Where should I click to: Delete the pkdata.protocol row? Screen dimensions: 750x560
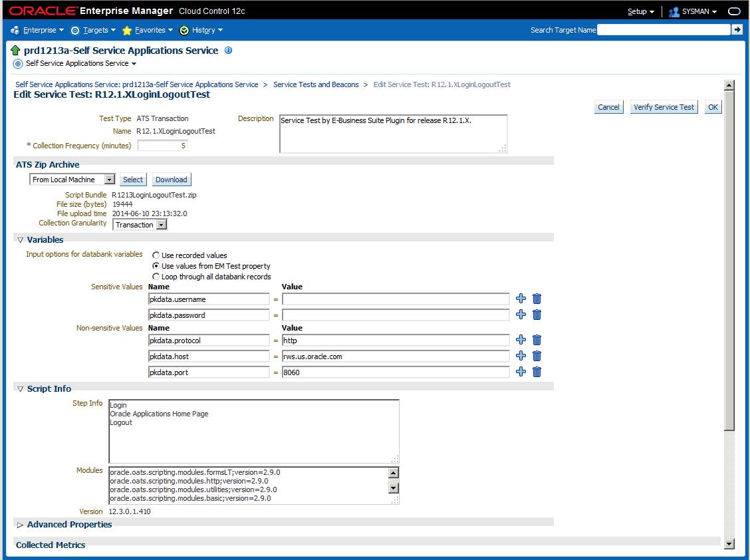(537, 340)
